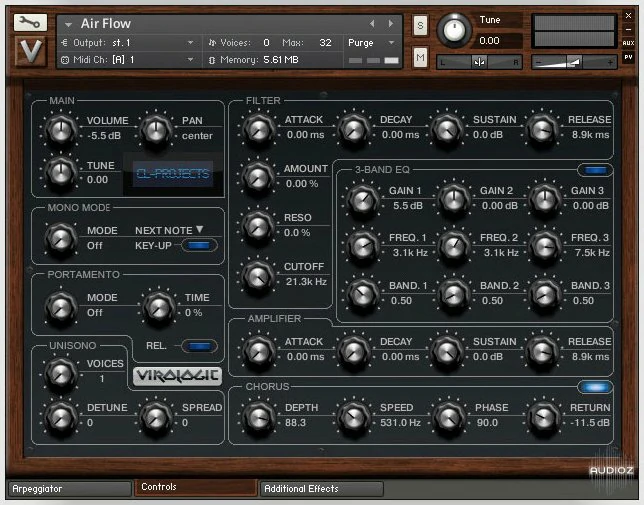The width and height of the screenshot is (644, 505).
Task: Click the CHORUS RETURN knob
Action: coord(542,418)
